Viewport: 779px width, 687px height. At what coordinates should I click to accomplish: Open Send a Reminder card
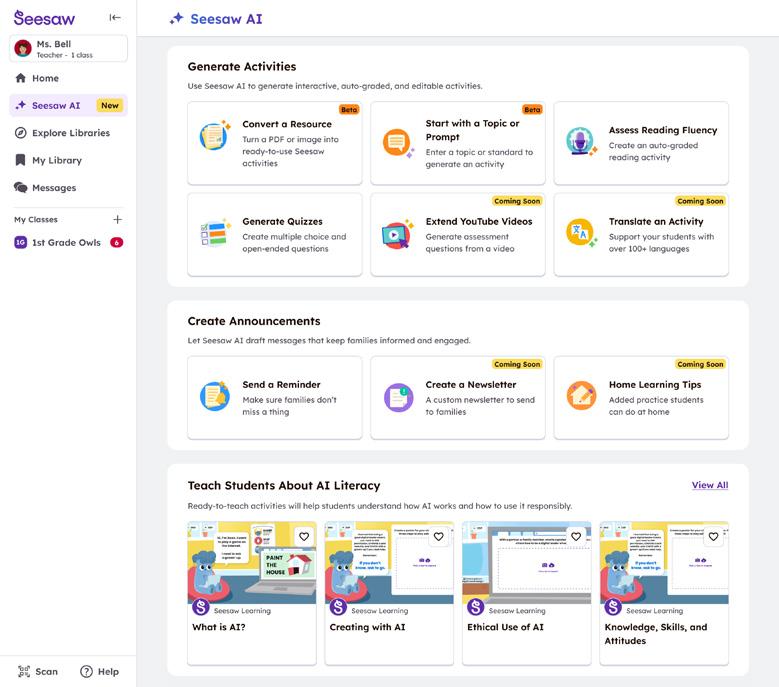[275, 397]
